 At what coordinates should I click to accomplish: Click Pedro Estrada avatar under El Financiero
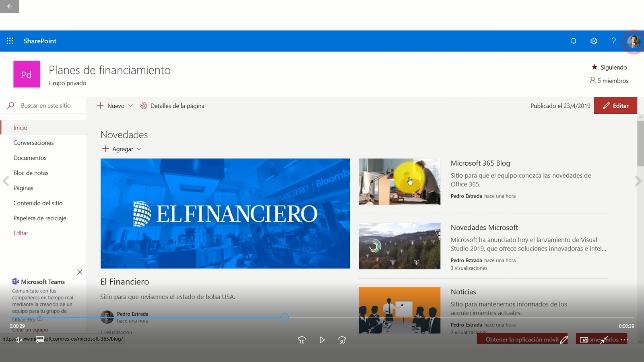point(107,317)
